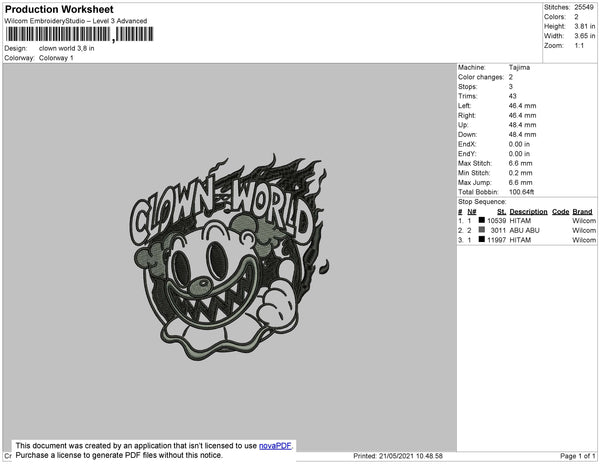Click the N# column header
Screen dimensions: 600x464
point(472,212)
